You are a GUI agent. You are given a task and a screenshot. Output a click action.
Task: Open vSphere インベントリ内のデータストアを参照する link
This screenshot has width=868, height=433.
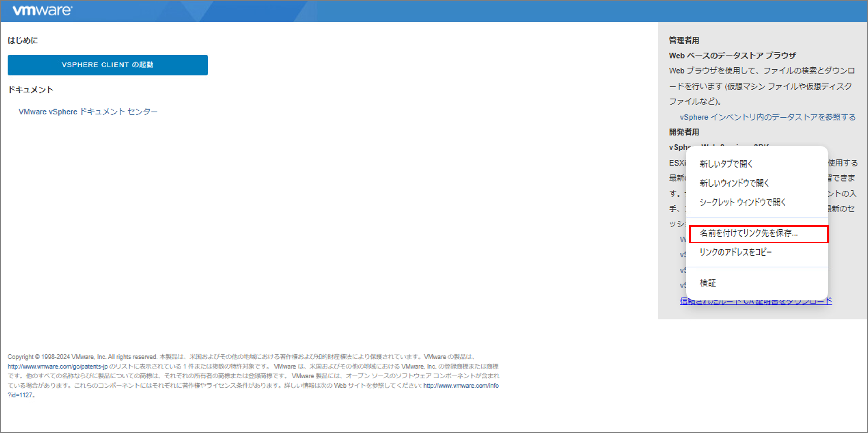tap(768, 117)
